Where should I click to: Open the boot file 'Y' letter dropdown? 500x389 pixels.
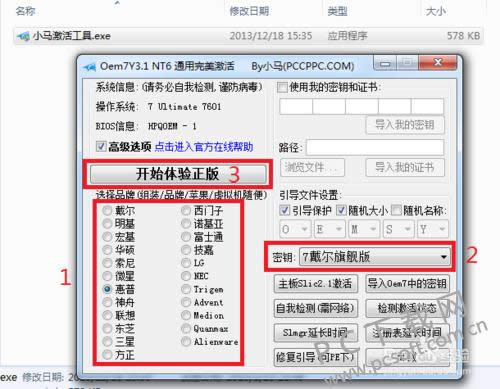pos(433,229)
